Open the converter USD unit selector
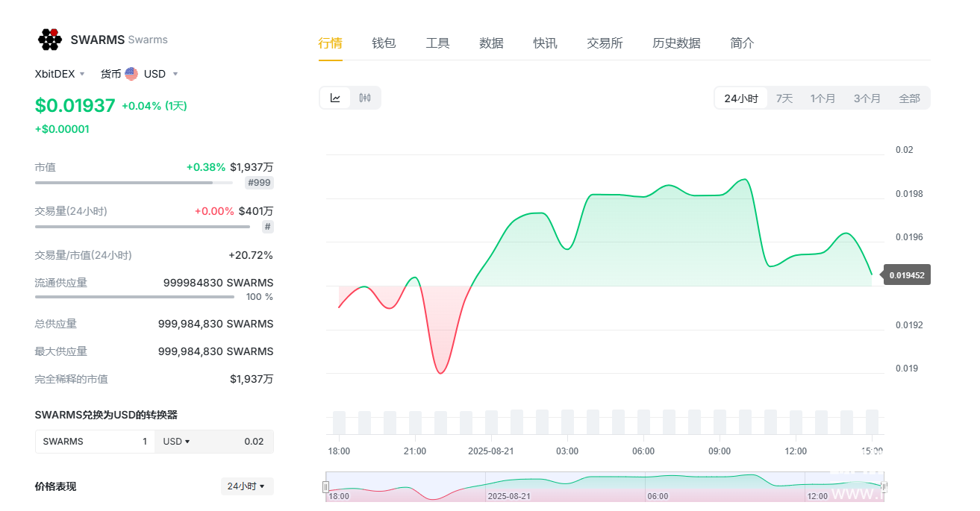 click(x=176, y=442)
